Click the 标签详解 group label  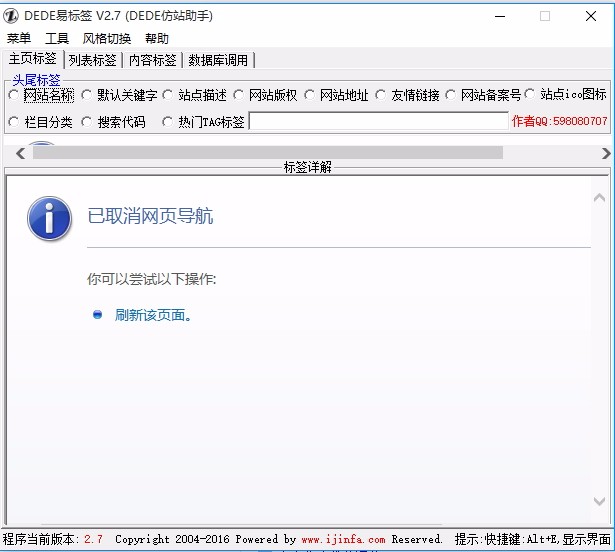pyautogui.click(x=308, y=167)
